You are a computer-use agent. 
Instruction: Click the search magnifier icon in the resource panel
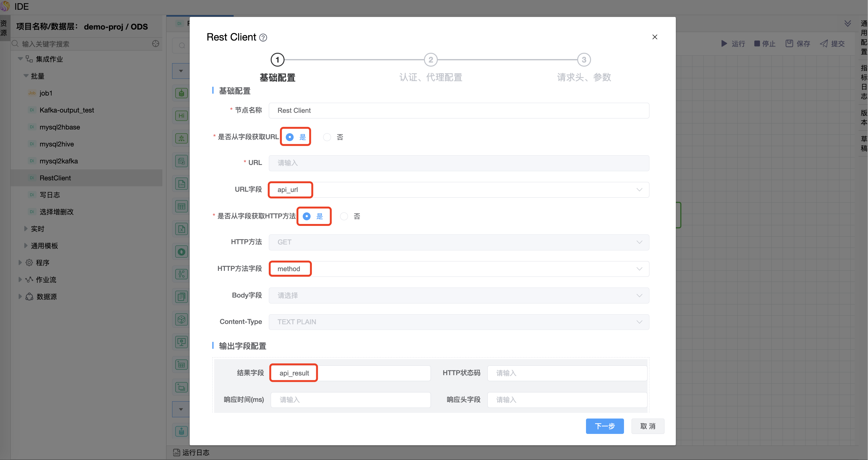tap(15, 44)
